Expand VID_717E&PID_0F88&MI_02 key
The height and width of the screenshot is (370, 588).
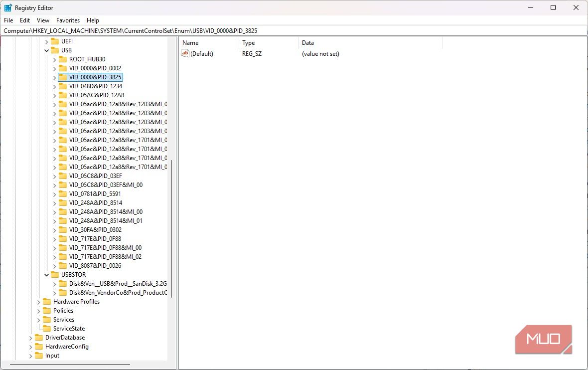click(x=54, y=257)
